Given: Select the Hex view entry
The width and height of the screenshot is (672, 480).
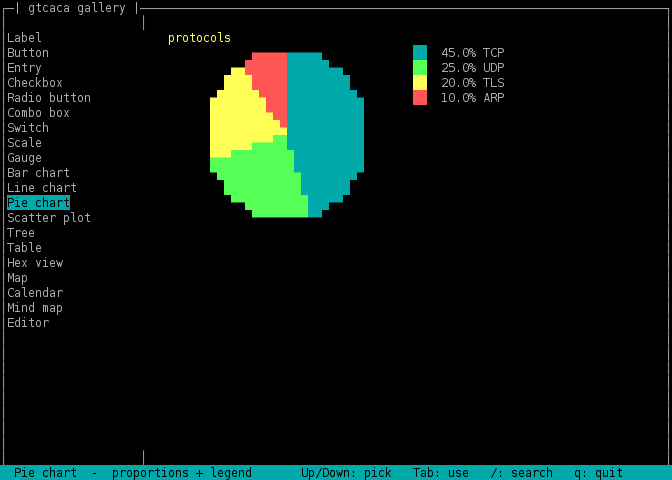Looking at the screenshot, I should pyautogui.click(x=35, y=263).
